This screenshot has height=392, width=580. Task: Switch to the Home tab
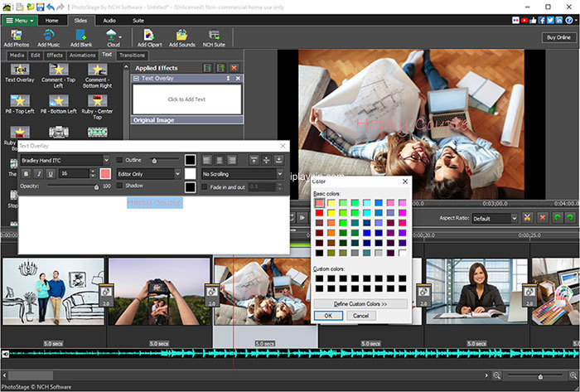[x=51, y=21]
